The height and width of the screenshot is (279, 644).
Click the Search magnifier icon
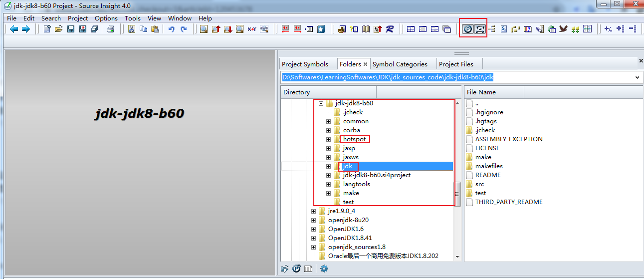[x=204, y=29]
